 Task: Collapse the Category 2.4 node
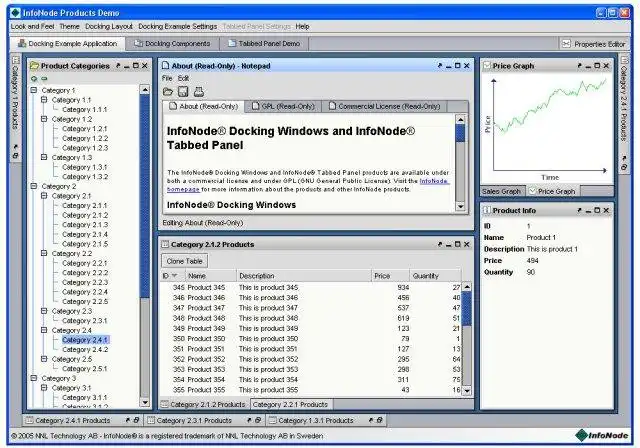[x=44, y=330]
